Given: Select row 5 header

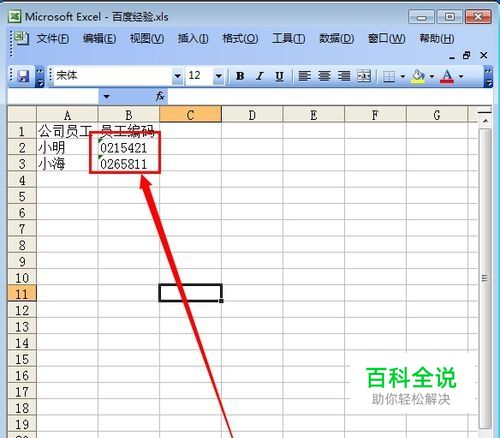Looking at the screenshot, I should point(22,196).
